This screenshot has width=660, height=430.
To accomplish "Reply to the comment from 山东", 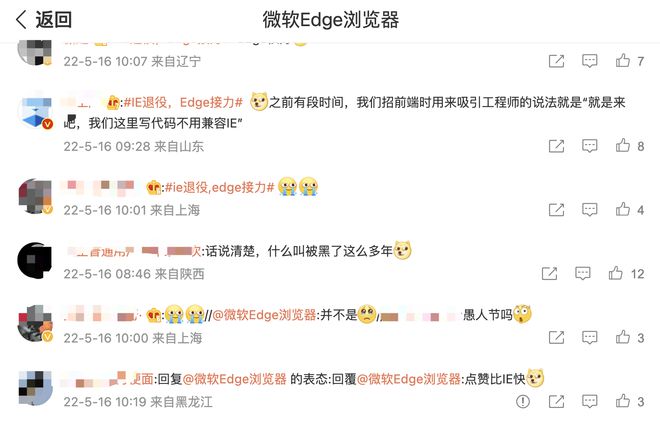I will click(x=590, y=146).
